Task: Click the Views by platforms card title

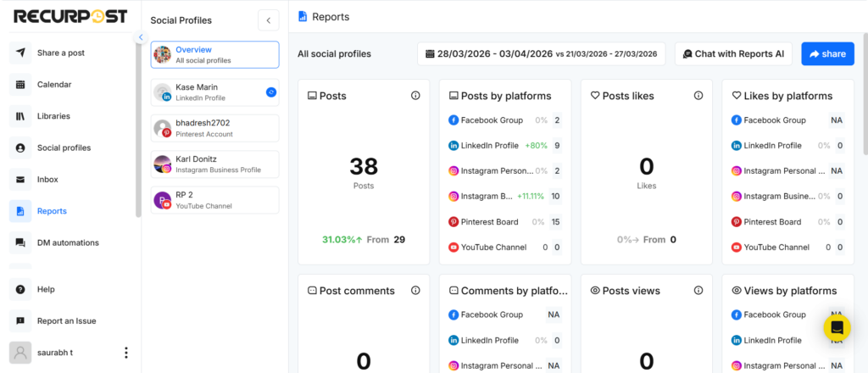Action: (x=791, y=291)
